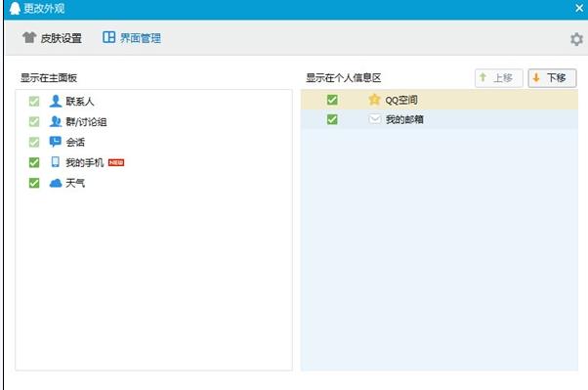Image resolution: width=588 pixels, height=390 pixels.
Task: Toggle the 群/讨论组 checkbox
Action: coord(34,121)
